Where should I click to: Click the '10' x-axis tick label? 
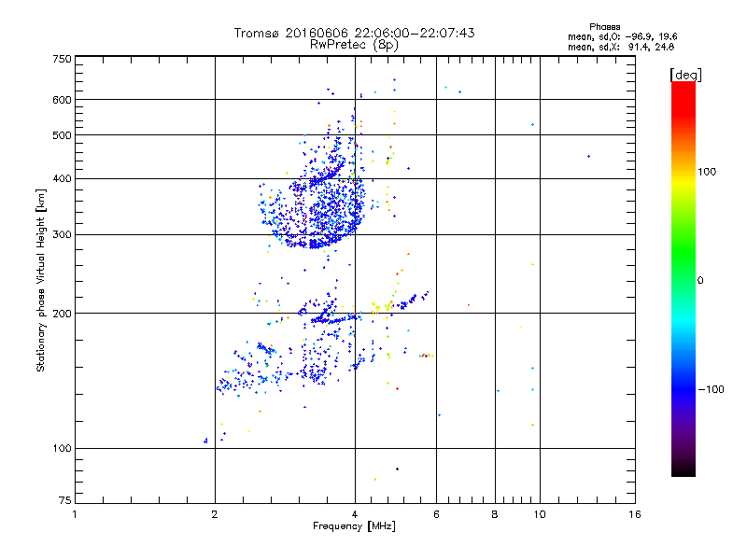click(540, 514)
